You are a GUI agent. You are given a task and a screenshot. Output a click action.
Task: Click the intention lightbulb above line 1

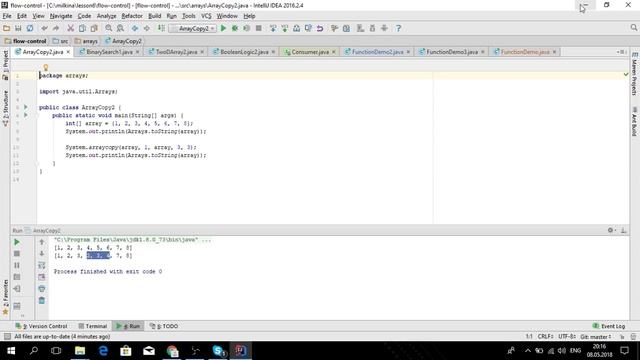coord(46,67)
